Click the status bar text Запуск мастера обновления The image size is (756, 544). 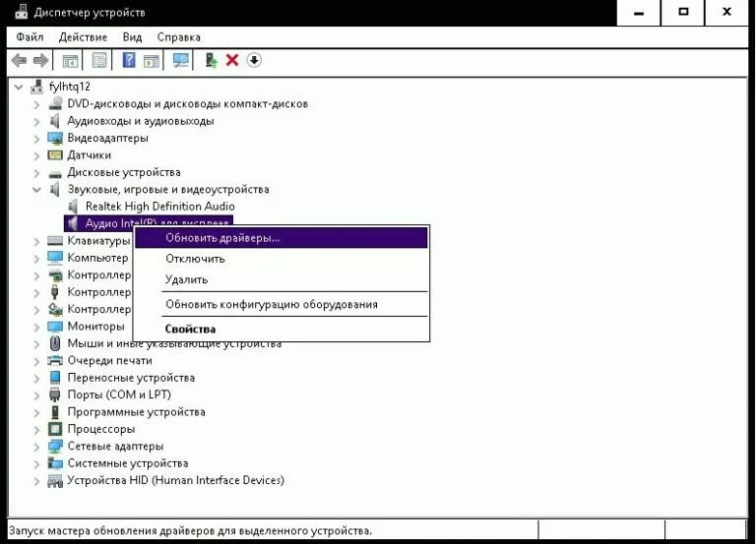190,530
